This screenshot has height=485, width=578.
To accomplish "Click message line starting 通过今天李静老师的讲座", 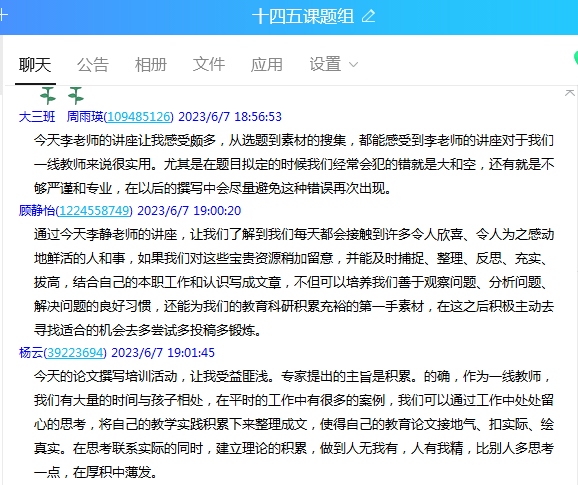I will pos(294,234).
